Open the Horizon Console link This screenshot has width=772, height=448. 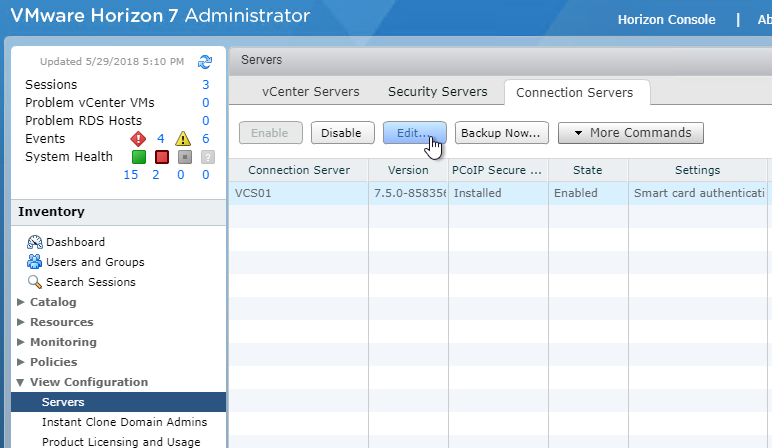[x=667, y=20]
